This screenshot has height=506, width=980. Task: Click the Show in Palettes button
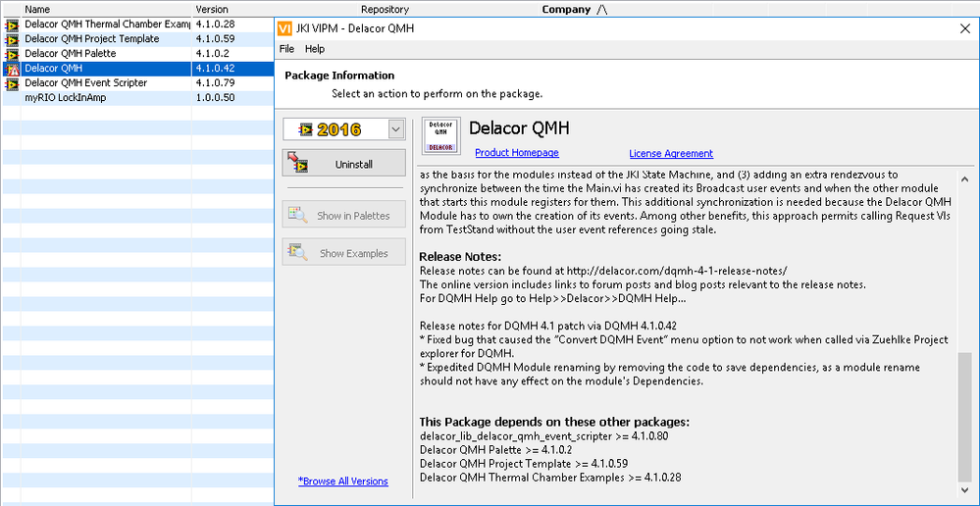[x=343, y=216]
